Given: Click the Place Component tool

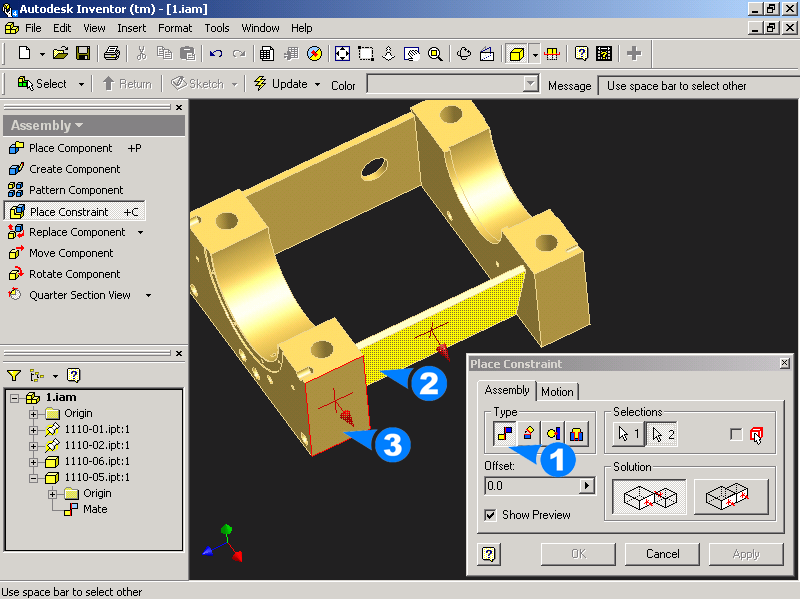Looking at the screenshot, I should (70, 148).
